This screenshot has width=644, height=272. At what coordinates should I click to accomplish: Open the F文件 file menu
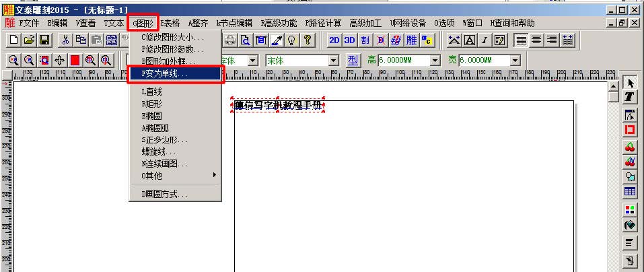[29, 23]
